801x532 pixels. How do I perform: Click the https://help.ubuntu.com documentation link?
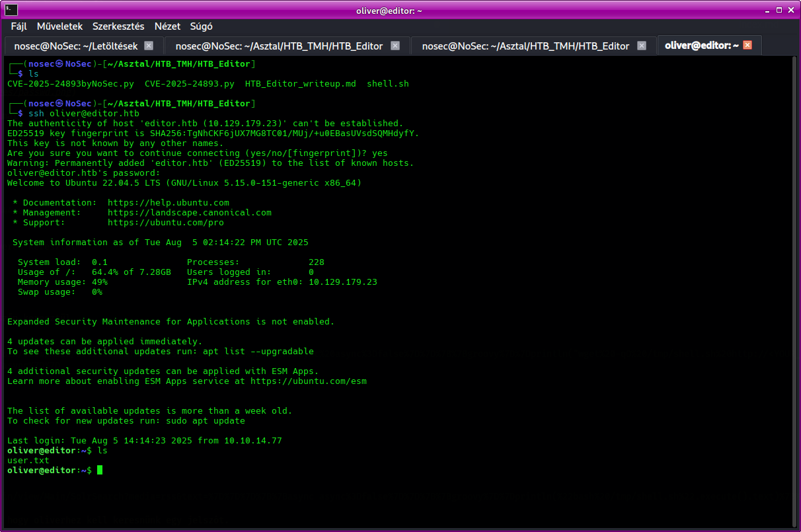pos(169,203)
